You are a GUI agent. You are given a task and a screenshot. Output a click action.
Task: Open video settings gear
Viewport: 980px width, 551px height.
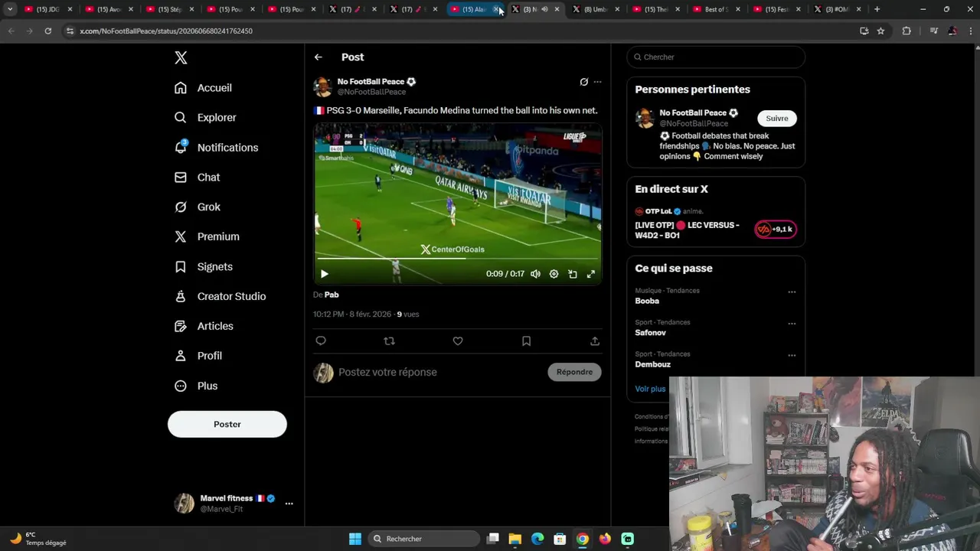tap(554, 274)
